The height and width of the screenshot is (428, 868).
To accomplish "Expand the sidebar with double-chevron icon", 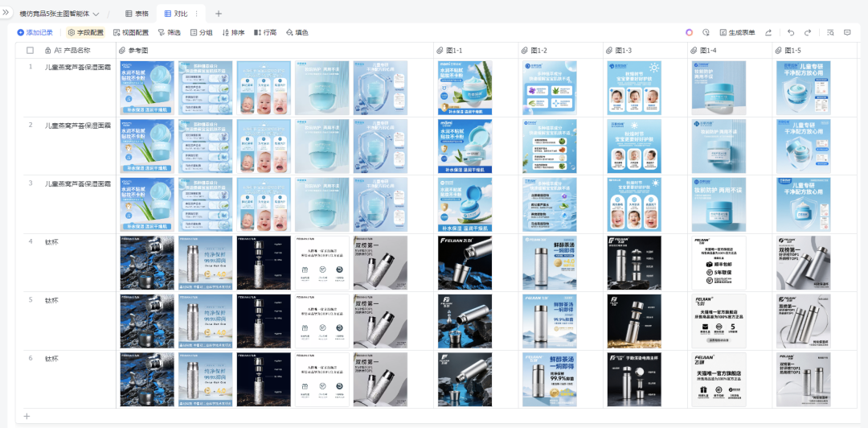I will pos(6,12).
